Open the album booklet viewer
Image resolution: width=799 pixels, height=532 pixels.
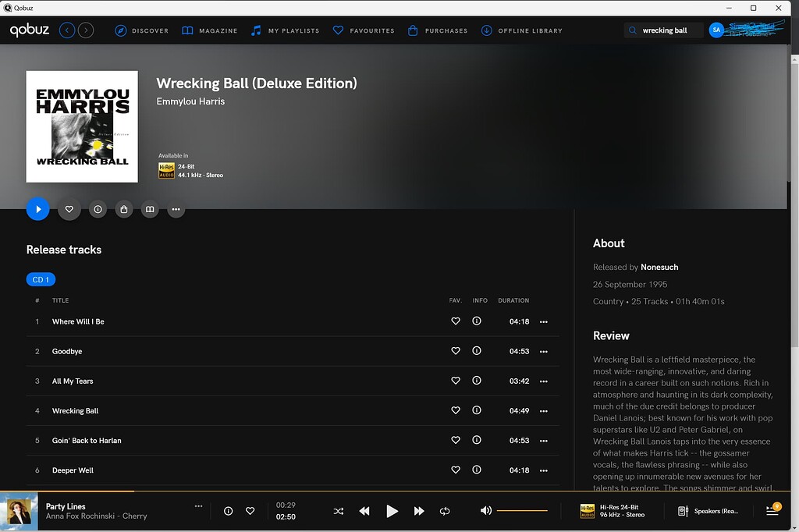click(150, 209)
